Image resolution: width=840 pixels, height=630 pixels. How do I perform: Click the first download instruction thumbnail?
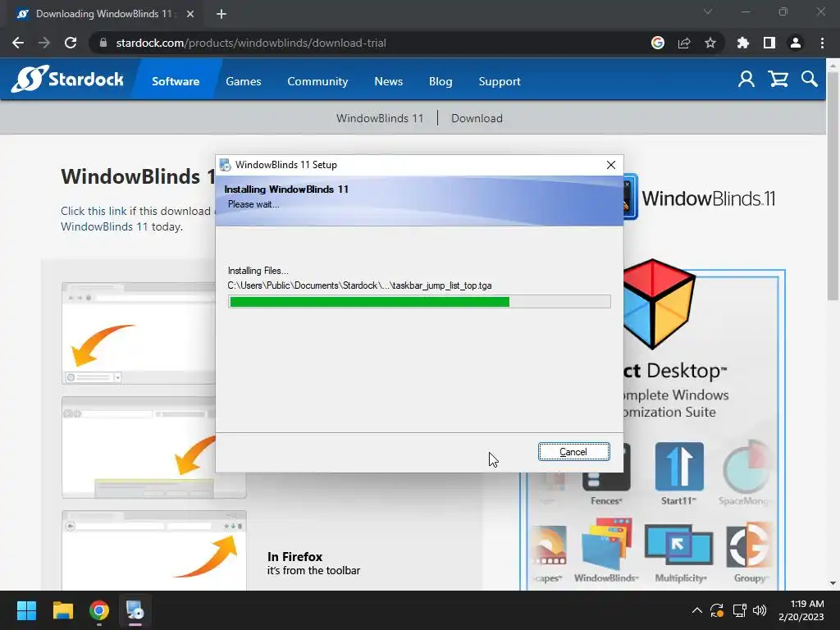(139, 333)
